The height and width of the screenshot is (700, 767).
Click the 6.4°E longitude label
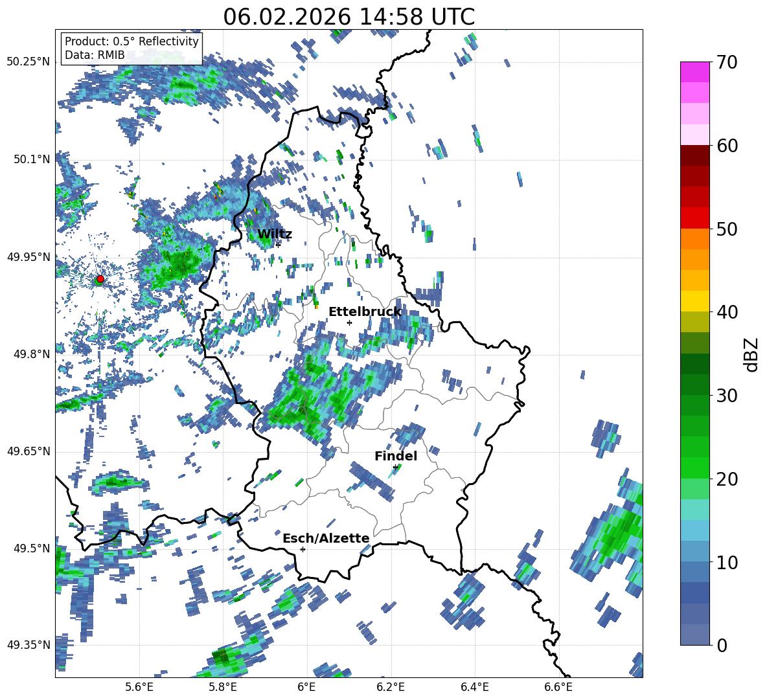point(474,687)
